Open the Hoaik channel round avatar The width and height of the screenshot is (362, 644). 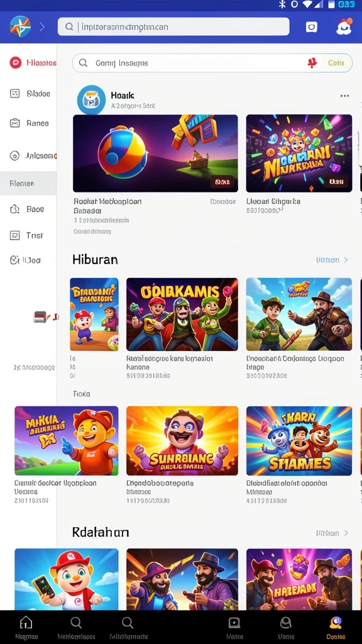pyautogui.click(x=92, y=100)
